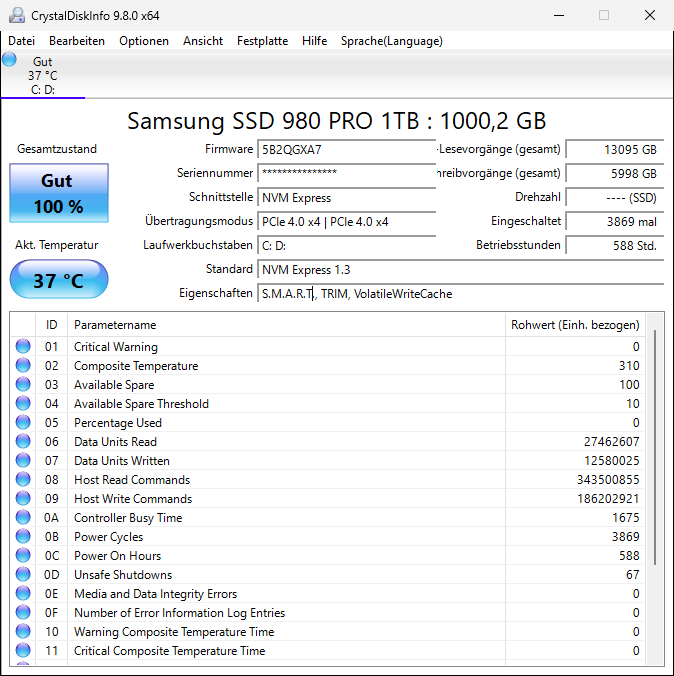Image resolution: width=674 pixels, height=676 pixels.
Task: Select the Critical Warning parameter name
Action: click(x=116, y=347)
